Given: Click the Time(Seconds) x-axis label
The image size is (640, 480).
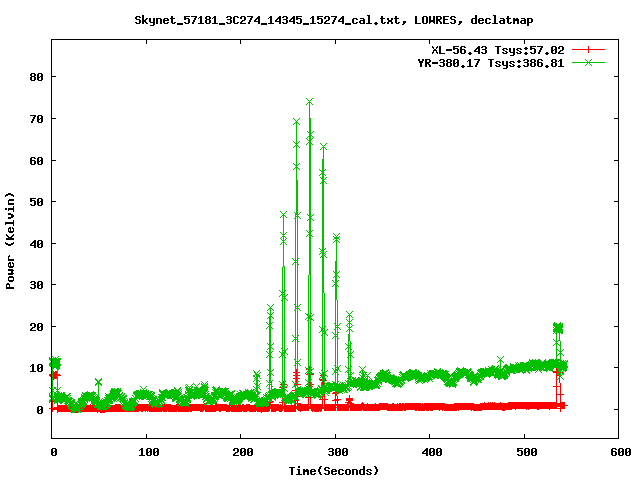Looking at the screenshot, I should tap(333, 471).
